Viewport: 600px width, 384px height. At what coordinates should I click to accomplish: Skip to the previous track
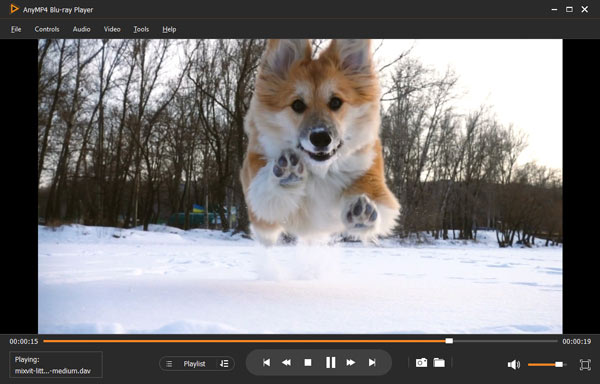266,362
